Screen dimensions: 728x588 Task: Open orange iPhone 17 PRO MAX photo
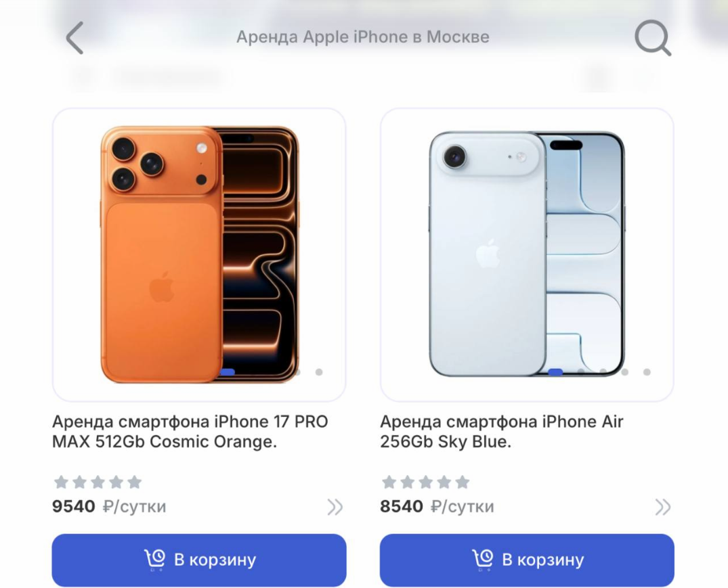[199, 254]
